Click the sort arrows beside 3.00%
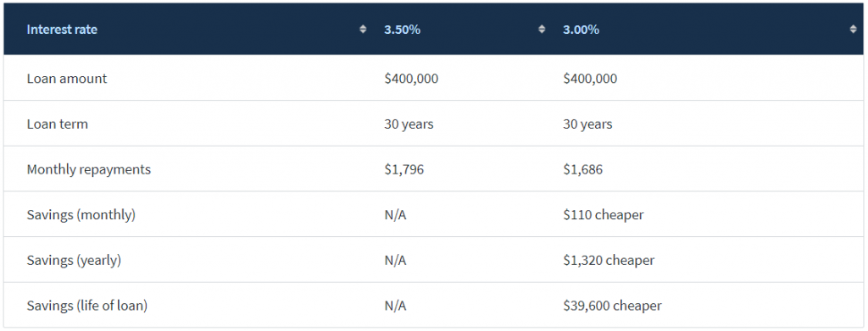Image resolution: width=868 pixels, height=331 pixels. coord(853,30)
